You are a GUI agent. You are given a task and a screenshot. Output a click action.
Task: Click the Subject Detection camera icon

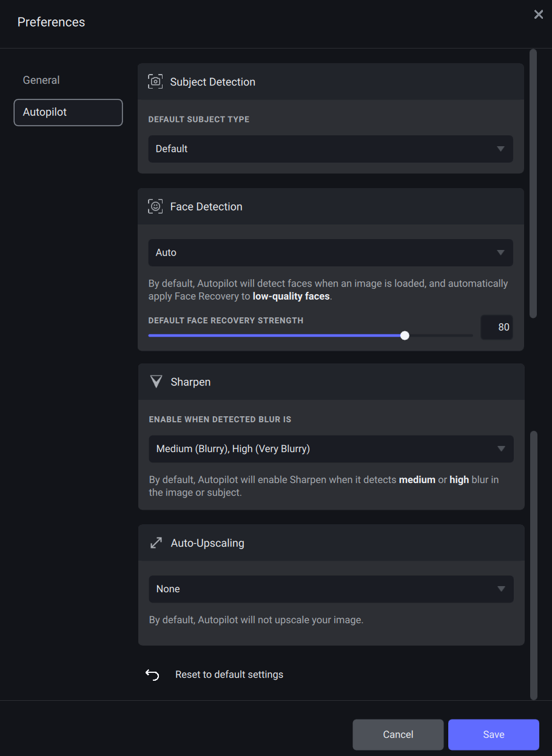coord(155,82)
